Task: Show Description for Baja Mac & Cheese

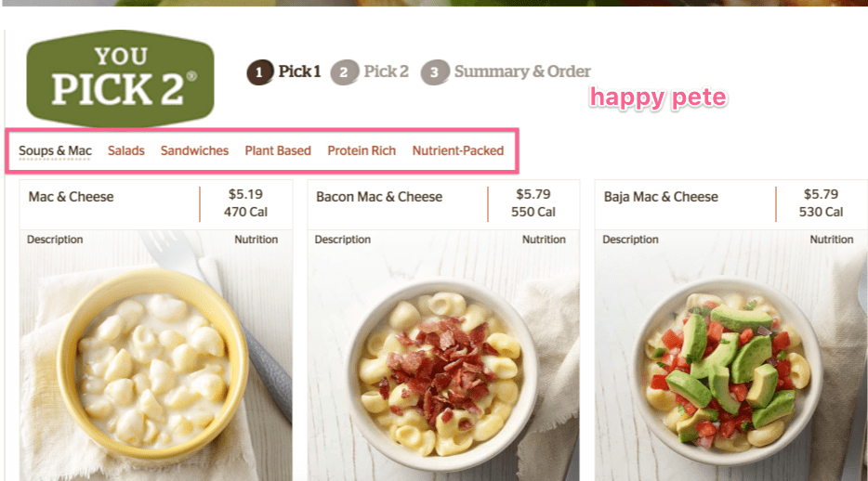Action: tap(630, 240)
